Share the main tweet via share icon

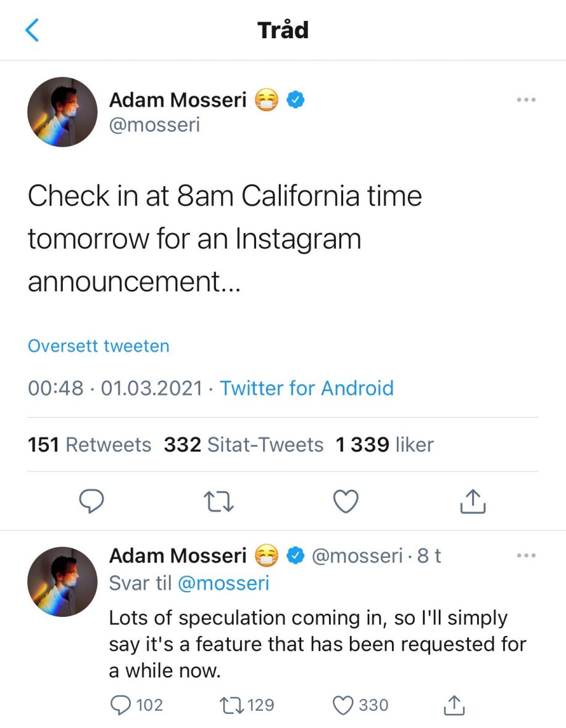point(473,501)
